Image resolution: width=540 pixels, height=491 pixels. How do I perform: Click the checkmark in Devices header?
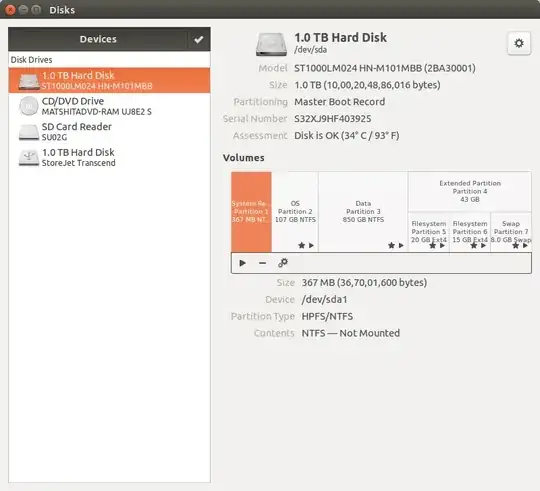[199, 40]
